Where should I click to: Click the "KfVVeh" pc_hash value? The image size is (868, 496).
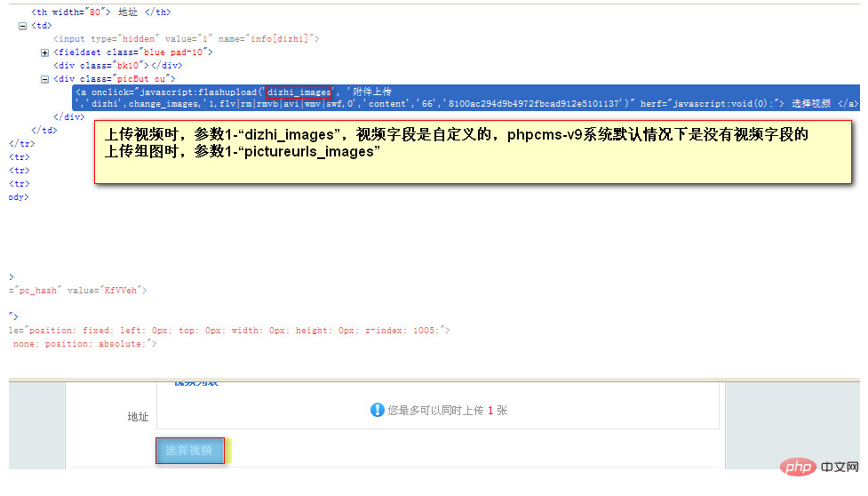(x=120, y=290)
